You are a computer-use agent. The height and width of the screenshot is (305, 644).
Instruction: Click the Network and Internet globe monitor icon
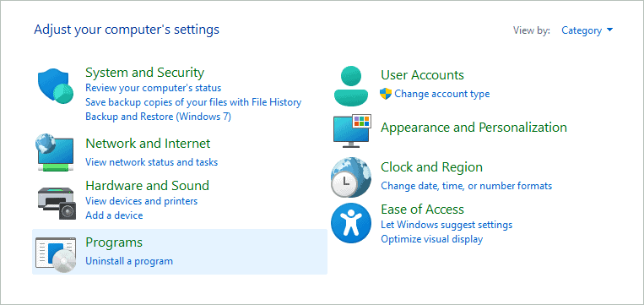coord(55,152)
